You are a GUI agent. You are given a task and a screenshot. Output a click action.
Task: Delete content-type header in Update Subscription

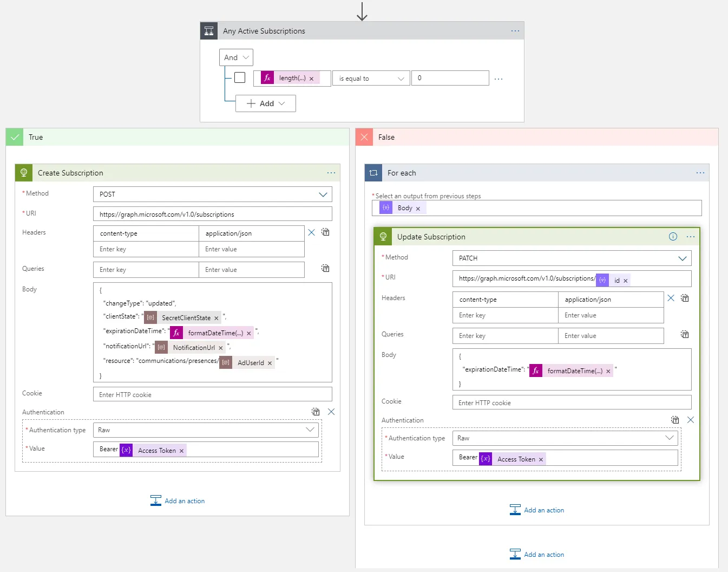click(671, 298)
